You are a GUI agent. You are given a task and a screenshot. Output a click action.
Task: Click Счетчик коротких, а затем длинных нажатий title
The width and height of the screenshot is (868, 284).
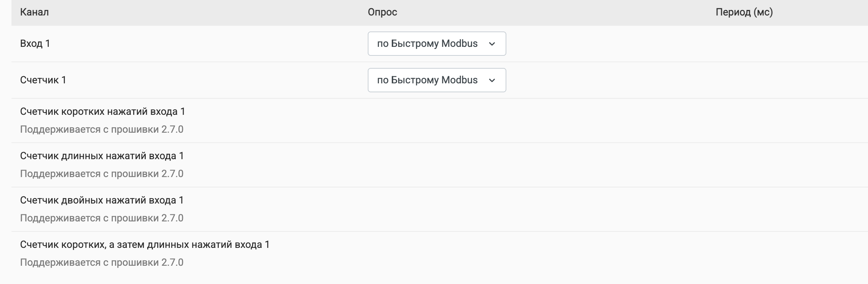tap(145, 245)
